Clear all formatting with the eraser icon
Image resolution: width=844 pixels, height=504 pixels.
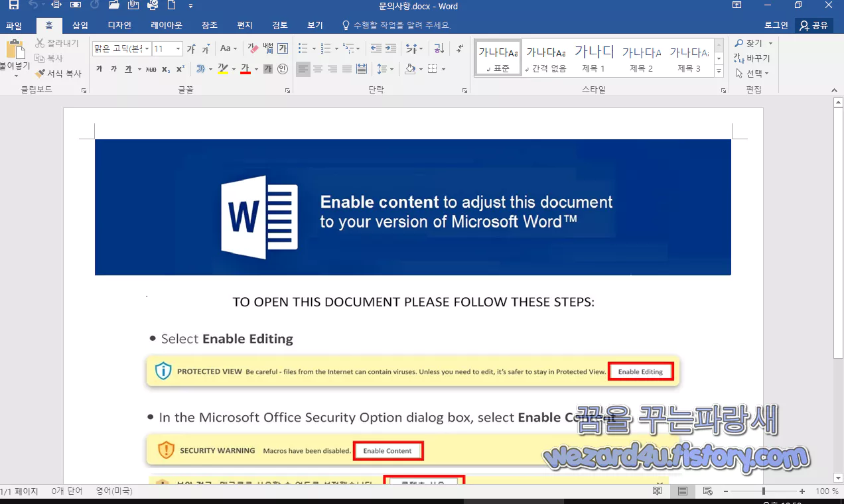253,48
